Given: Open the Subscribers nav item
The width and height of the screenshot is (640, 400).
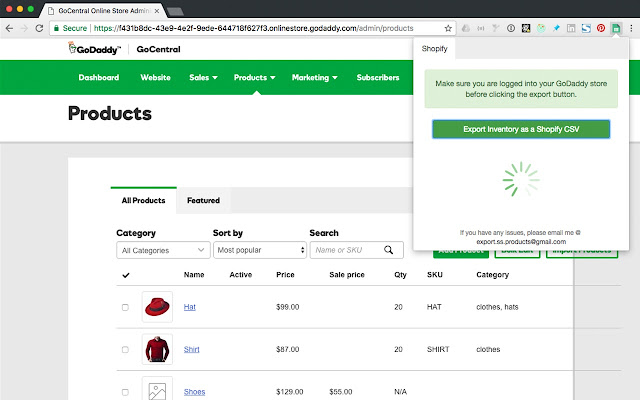Looking at the screenshot, I should pyautogui.click(x=378, y=78).
